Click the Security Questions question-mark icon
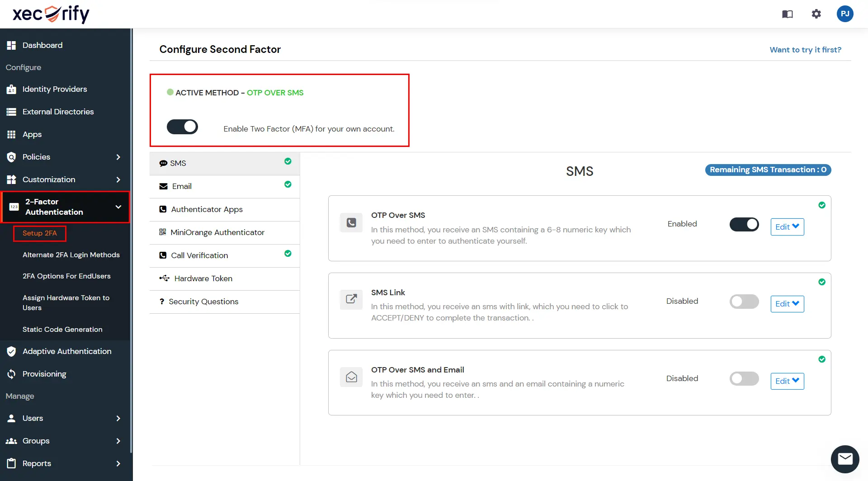The width and height of the screenshot is (868, 481). pyautogui.click(x=162, y=302)
